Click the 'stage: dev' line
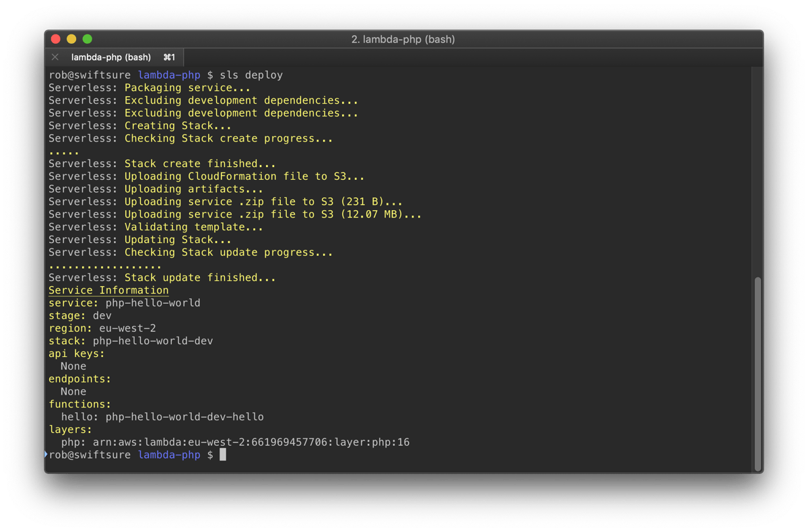Image resolution: width=808 pixels, height=532 pixels. 80,316
